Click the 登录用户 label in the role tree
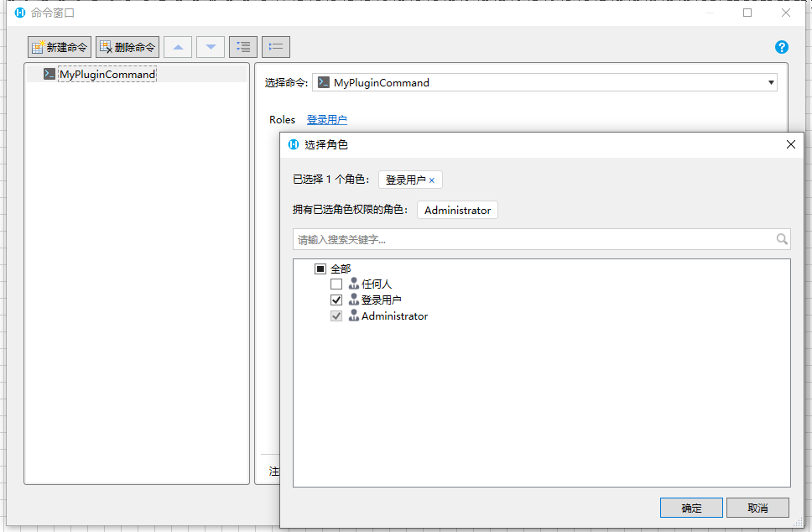This screenshot has width=812, height=532. [x=381, y=300]
